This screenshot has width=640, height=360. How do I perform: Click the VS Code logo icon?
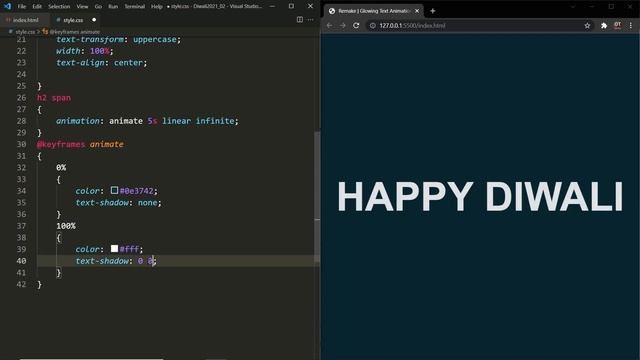click(x=8, y=6)
